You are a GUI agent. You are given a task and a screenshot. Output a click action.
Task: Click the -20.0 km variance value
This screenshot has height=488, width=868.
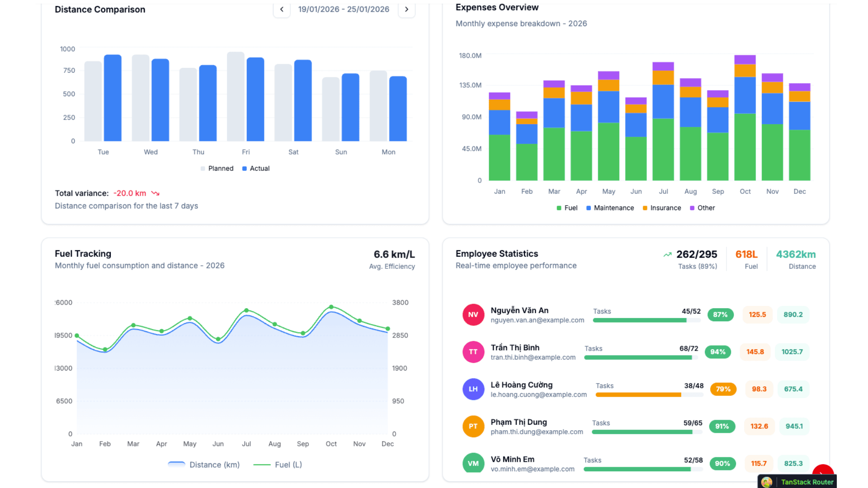(130, 193)
